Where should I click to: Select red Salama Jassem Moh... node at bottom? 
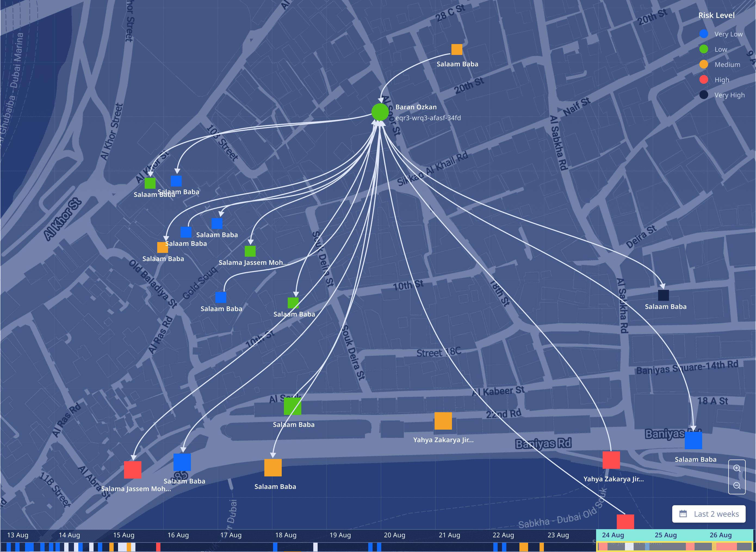pyautogui.click(x=133, y=470)
